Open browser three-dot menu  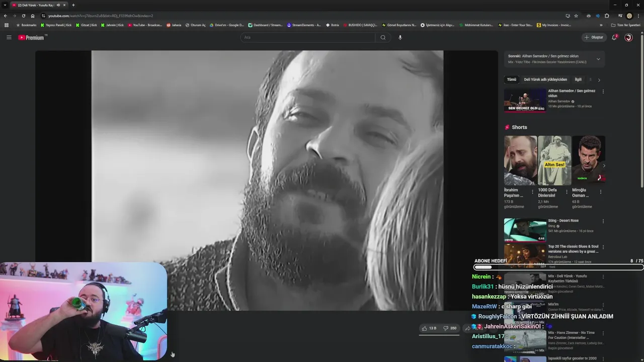click(x=638, y=16)
